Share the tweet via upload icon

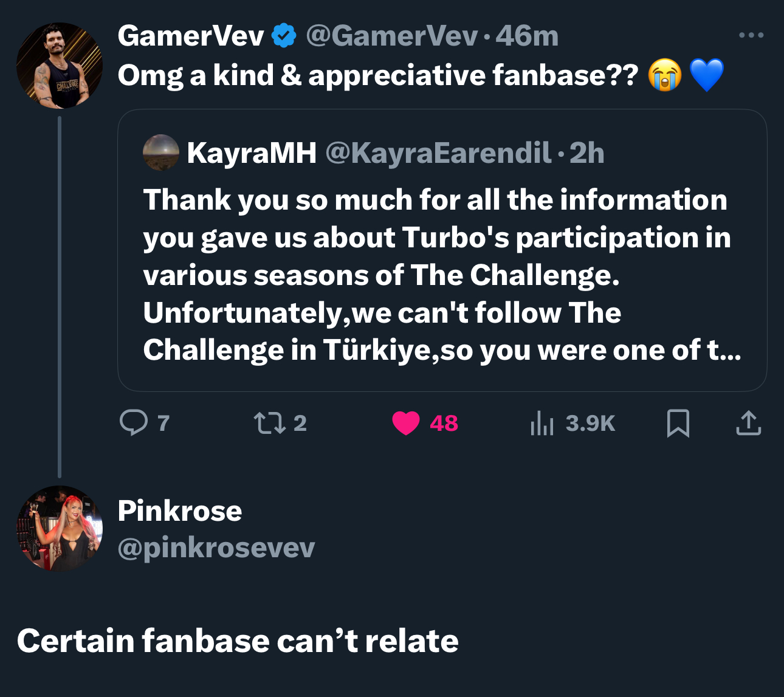748,423
